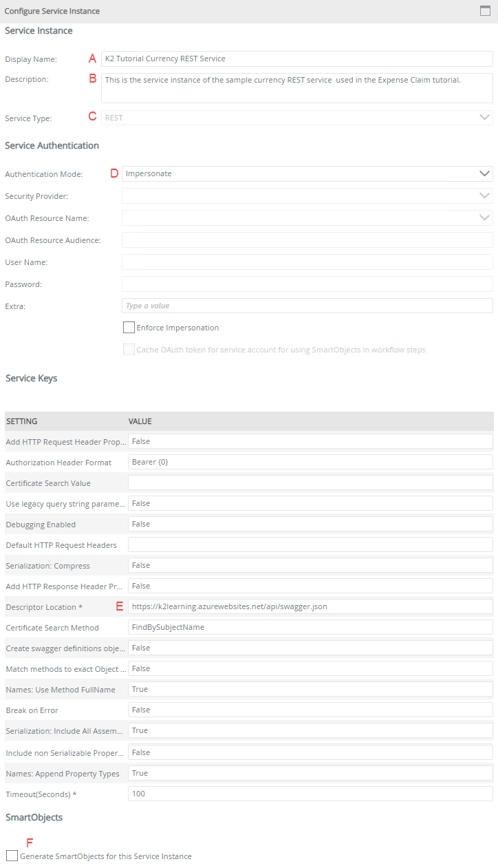Click inside the Description text area
Viewport: 498px width, 868px height.
pyautogui.click(x=297, y=87)
